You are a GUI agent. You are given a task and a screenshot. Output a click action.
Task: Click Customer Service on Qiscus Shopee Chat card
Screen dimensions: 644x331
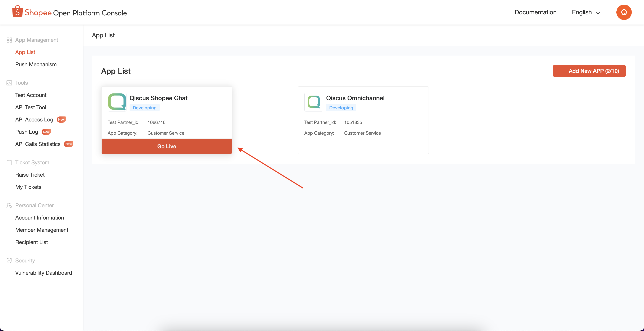click(166, 133)
